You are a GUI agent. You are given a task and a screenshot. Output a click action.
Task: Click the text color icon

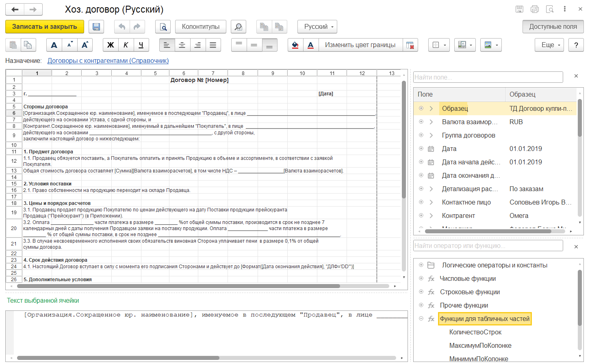pyautogui.click(x=310, y=45)
